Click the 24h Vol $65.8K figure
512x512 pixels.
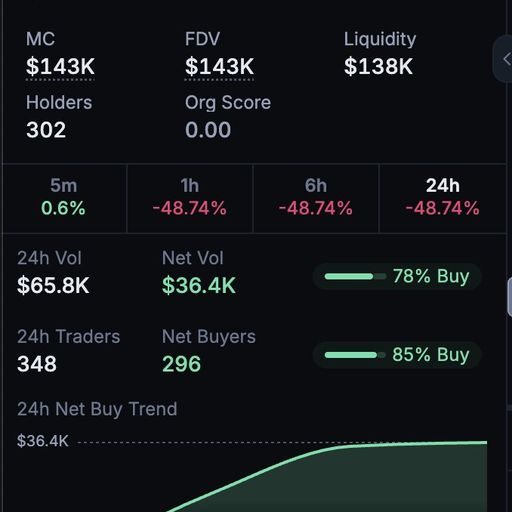pos(53,286)
